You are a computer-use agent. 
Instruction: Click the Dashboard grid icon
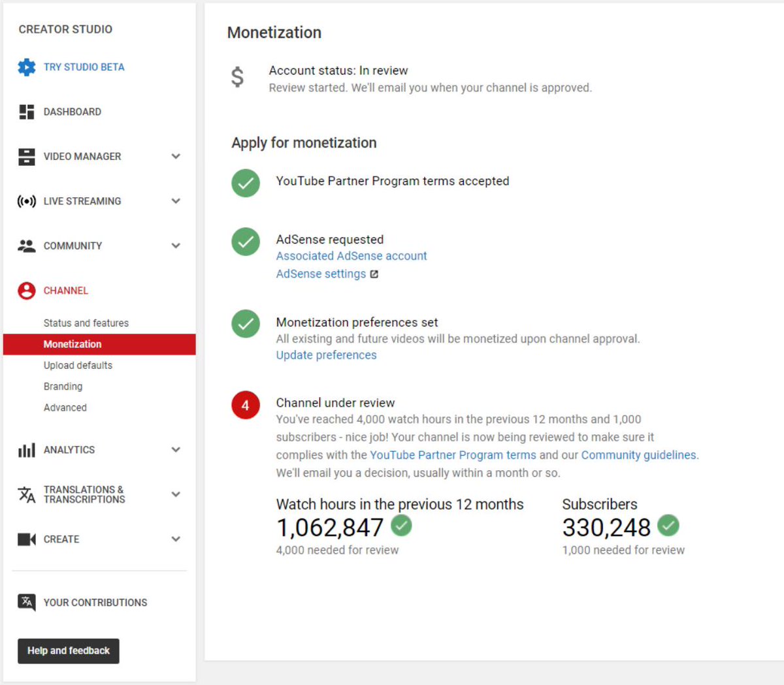pyautogui.click(x=27, y=112)
